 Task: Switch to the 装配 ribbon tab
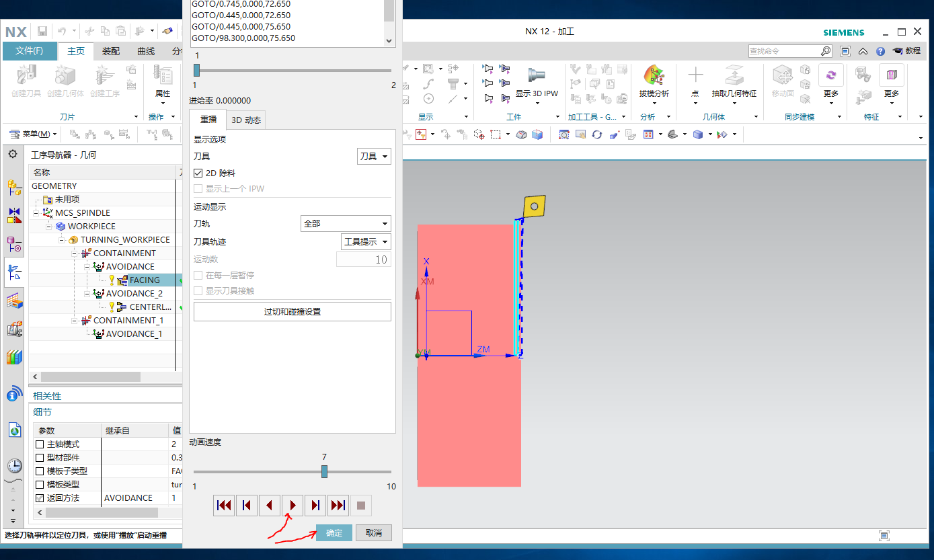tap(111, 51)
